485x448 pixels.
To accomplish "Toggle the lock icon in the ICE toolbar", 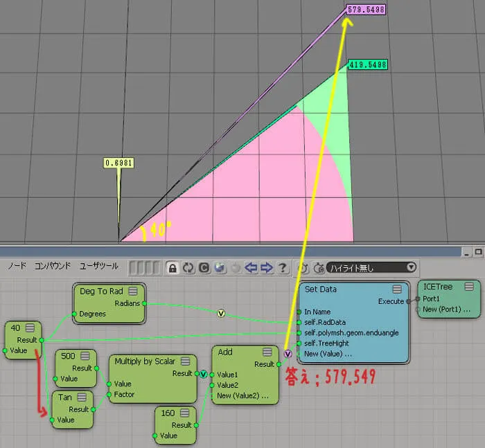I will pyautogui.click(x=173, y=268).
